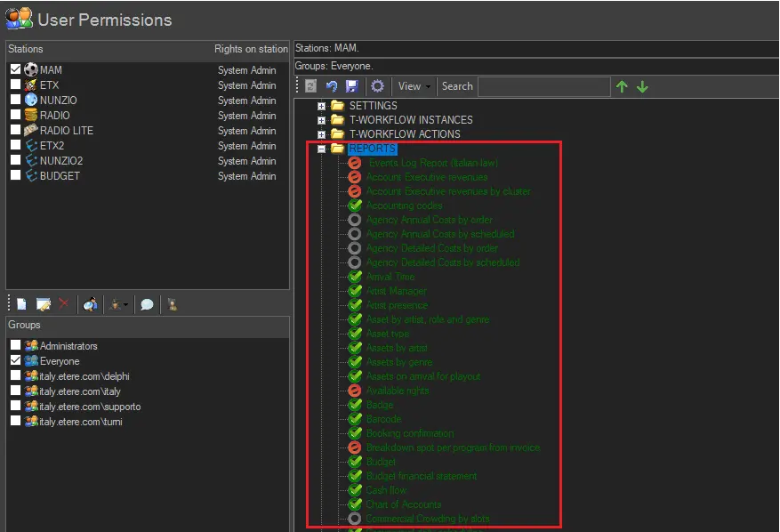
Task: Uncheck the MAM station checkbox
Action: [15, 69]
